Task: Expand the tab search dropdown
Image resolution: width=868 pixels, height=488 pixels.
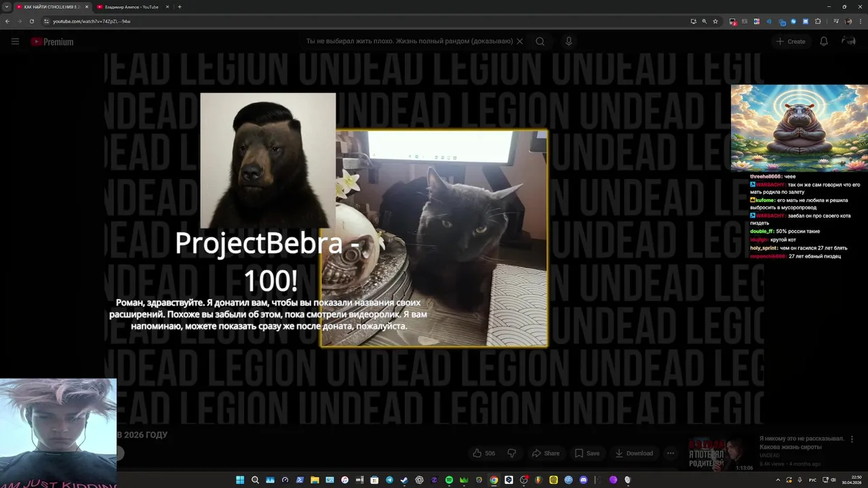Action: (x=6, y=7)
